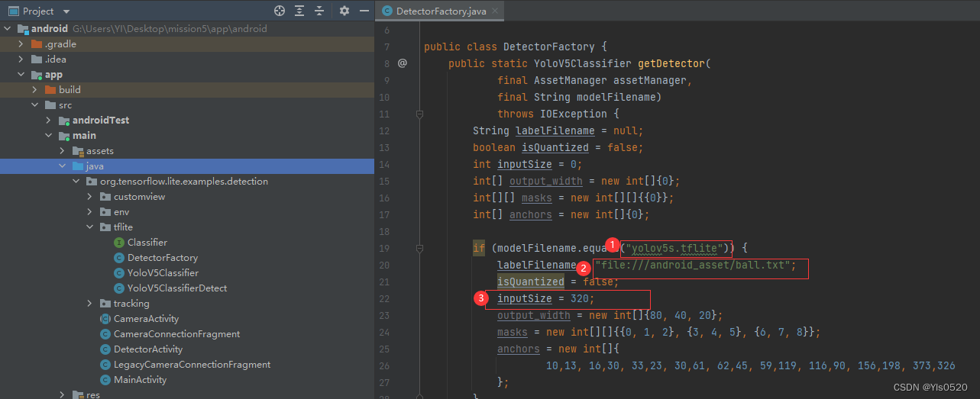The width and height of the screenshot is (980, 399).
Task: Click the CameraConnectionFragment class icon
Action: 105,334
